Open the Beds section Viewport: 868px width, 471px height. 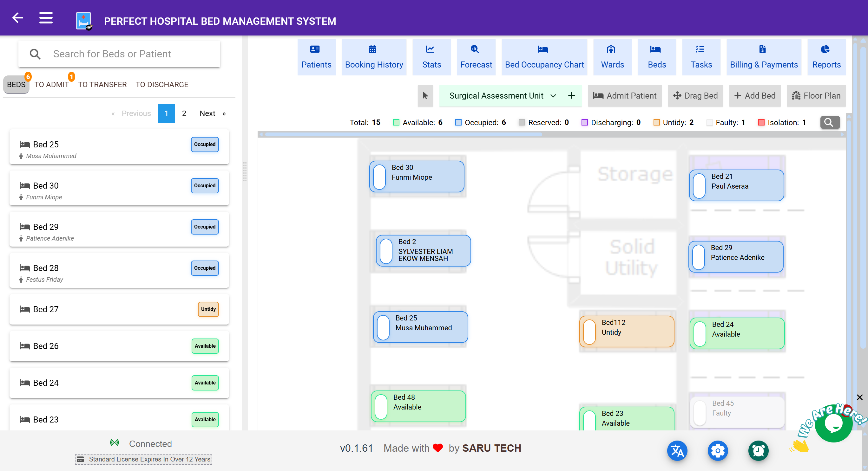[656, 57]
